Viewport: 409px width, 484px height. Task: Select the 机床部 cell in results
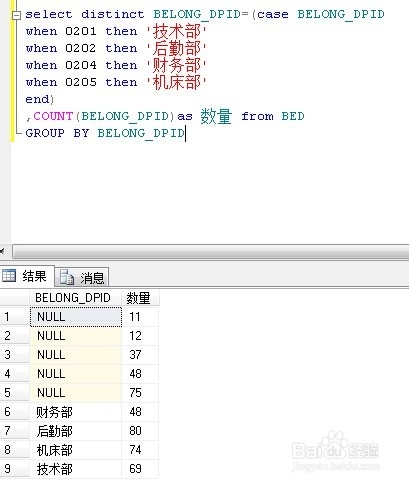(x=76, y=450)
